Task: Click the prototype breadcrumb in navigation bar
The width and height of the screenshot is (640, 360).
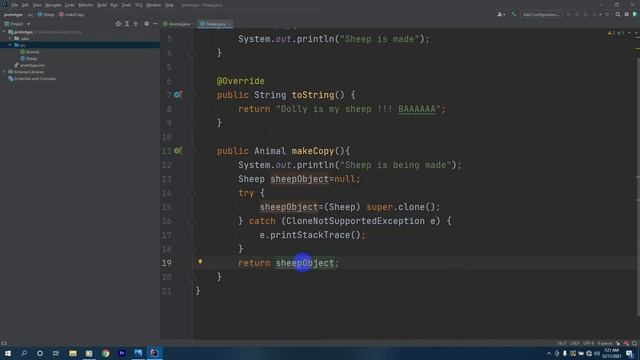Action: click(13, 15)
